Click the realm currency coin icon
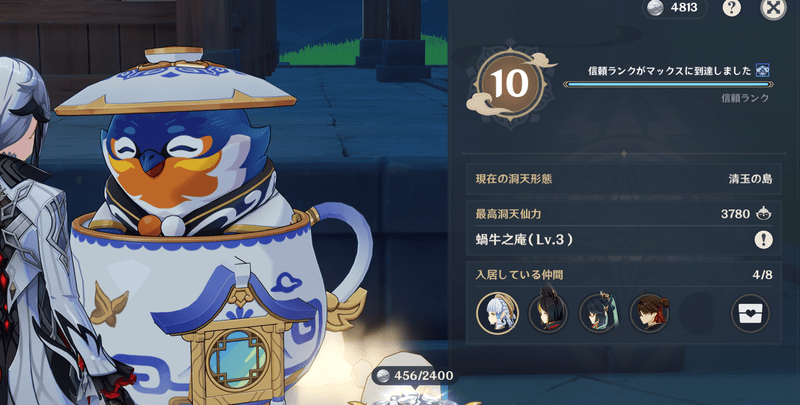Viewport: 800px width, 405px height. pos(655,8)
